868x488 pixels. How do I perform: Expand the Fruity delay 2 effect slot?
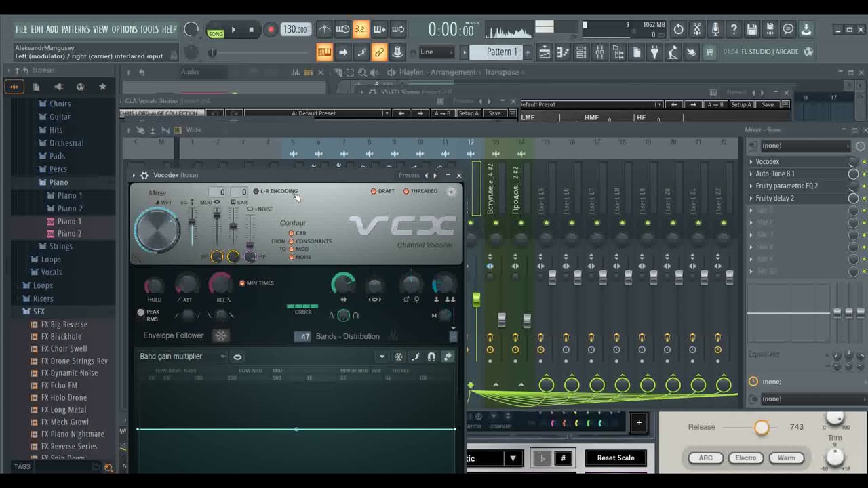click(751, 198)
